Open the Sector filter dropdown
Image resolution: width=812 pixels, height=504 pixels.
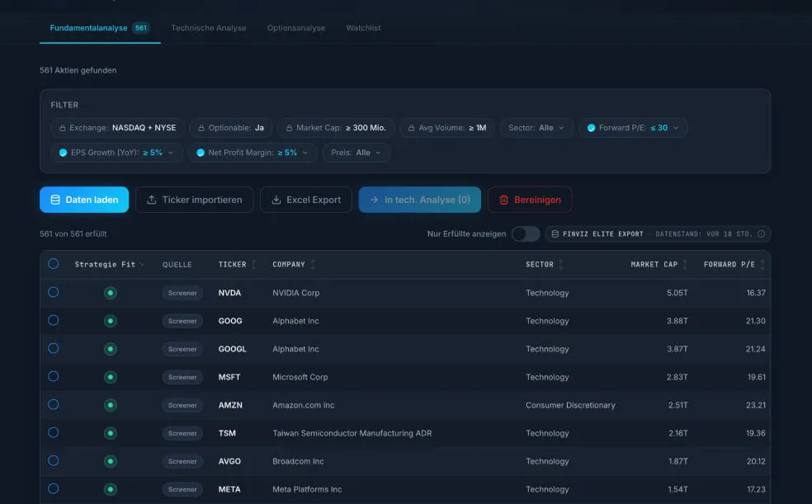click(x=536, y=128)
